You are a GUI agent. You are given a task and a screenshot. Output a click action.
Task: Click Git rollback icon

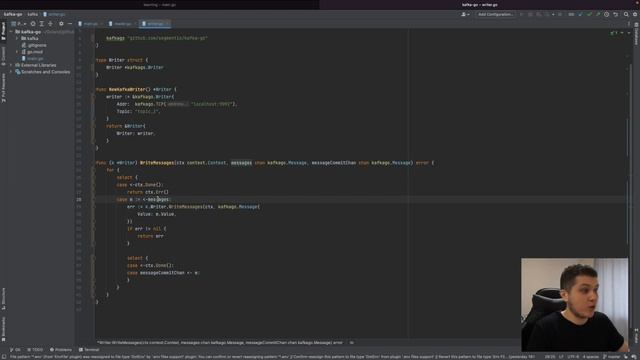(x=616, y=14)
